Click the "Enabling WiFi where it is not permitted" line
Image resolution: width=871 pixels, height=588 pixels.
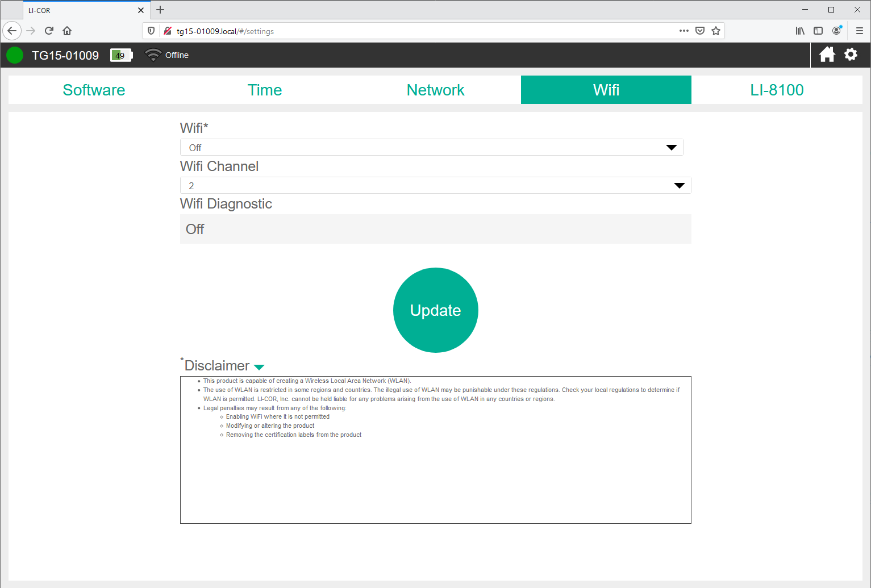coord(278,416)
